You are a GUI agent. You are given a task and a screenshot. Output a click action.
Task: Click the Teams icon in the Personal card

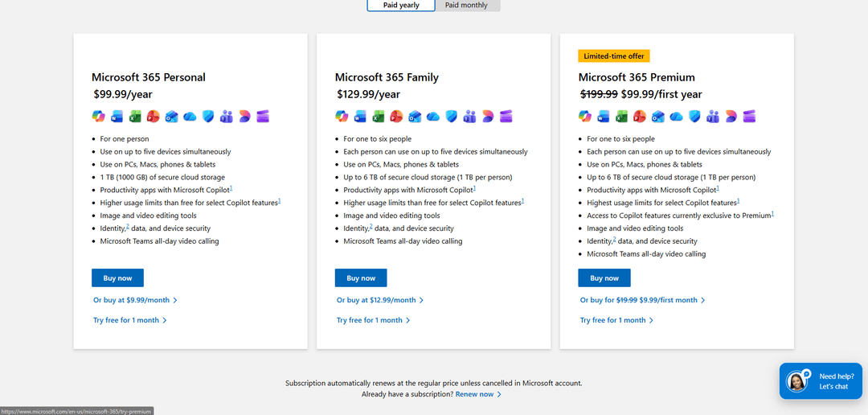coord(226,117)
